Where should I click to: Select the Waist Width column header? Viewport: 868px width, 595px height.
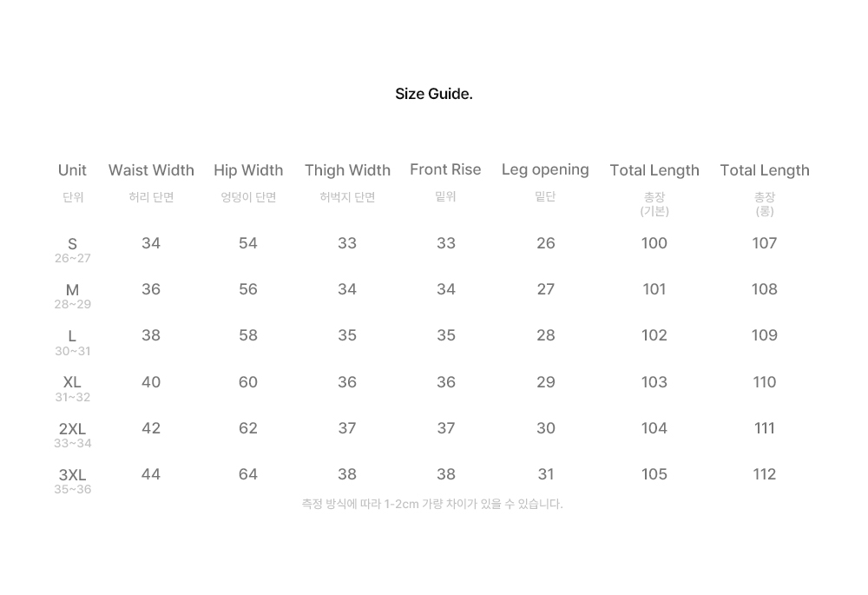[x=151, y=170]
